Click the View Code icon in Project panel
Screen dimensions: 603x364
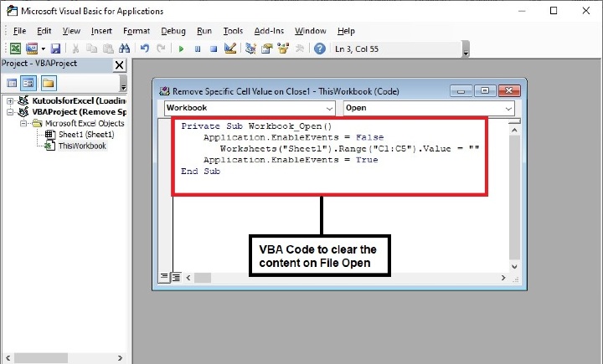click(x=12, y=83)
